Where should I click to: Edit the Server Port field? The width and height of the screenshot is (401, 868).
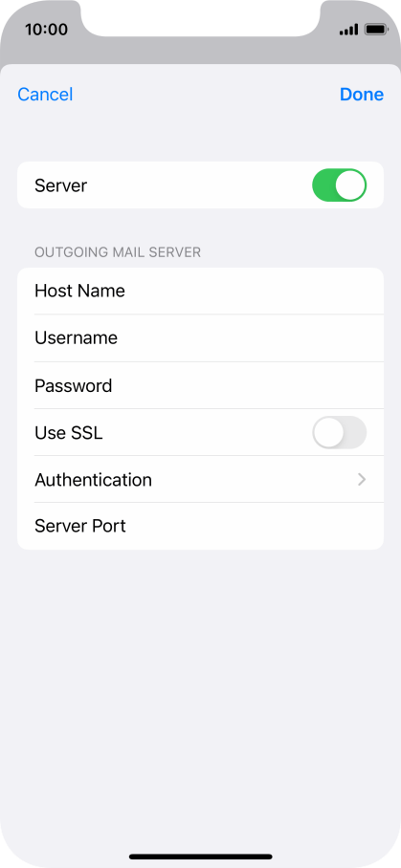pyautogui.click(x=201, y=526)
